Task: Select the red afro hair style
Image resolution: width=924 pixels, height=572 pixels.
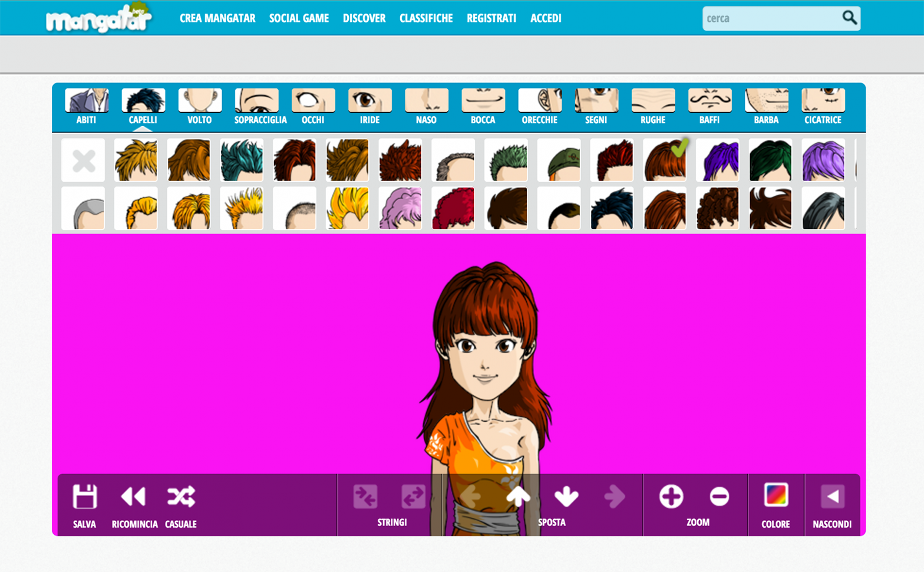Action: [453, 208]
